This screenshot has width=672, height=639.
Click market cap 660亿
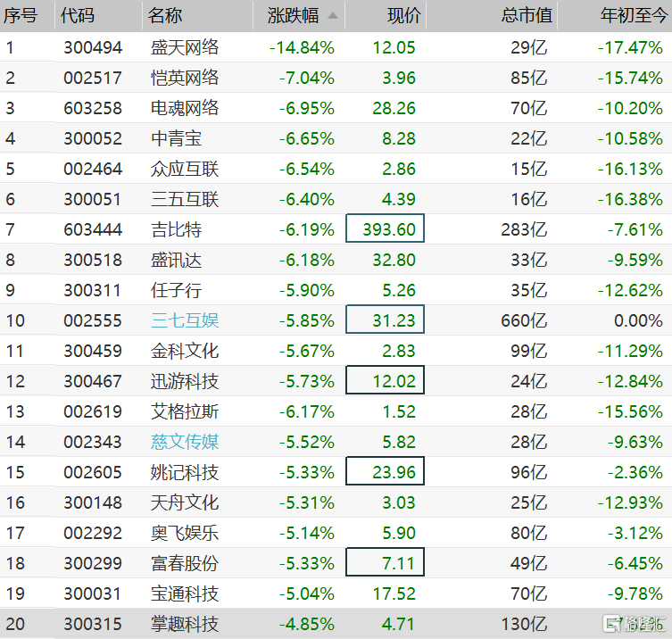524,320
